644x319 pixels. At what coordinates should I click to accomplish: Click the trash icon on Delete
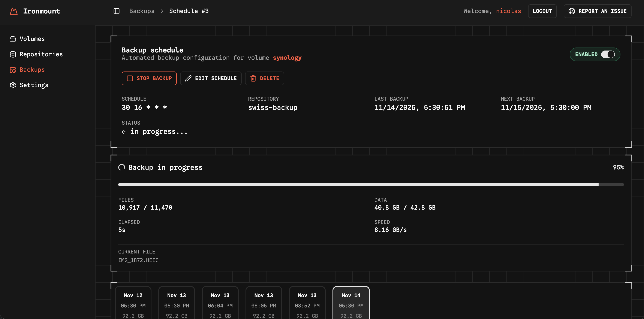pyautogui.click(x=253, y=78)
